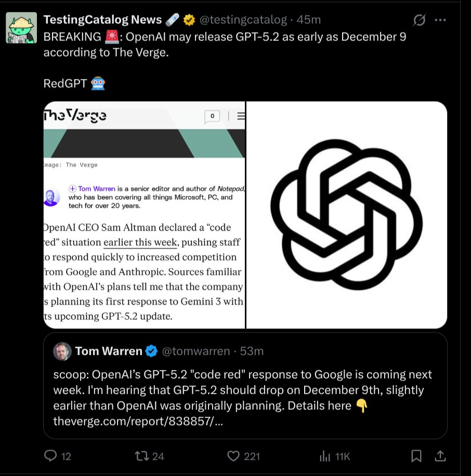This screenshot has height=476, width=471.
Task: Repost this tweet via retweet icon
Action: pos(141,456)
